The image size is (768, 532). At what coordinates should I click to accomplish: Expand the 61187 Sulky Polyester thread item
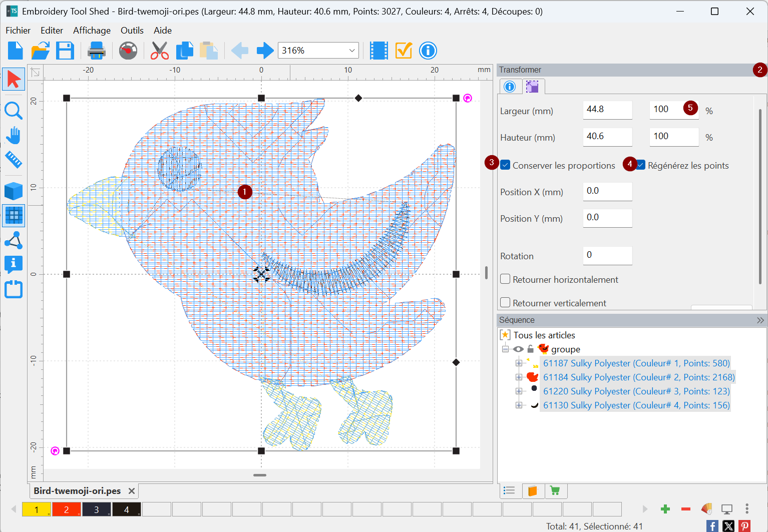point(519,363)
